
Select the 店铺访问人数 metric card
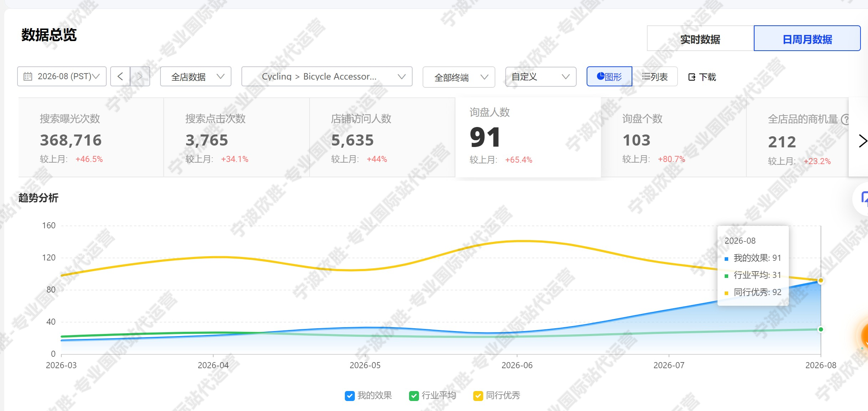(x=382, y=137)
